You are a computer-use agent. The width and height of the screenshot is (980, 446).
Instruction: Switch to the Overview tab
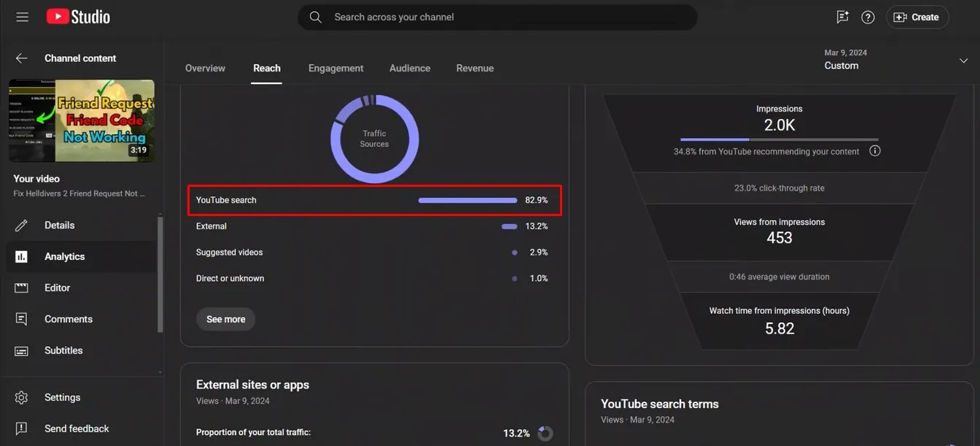205,68
